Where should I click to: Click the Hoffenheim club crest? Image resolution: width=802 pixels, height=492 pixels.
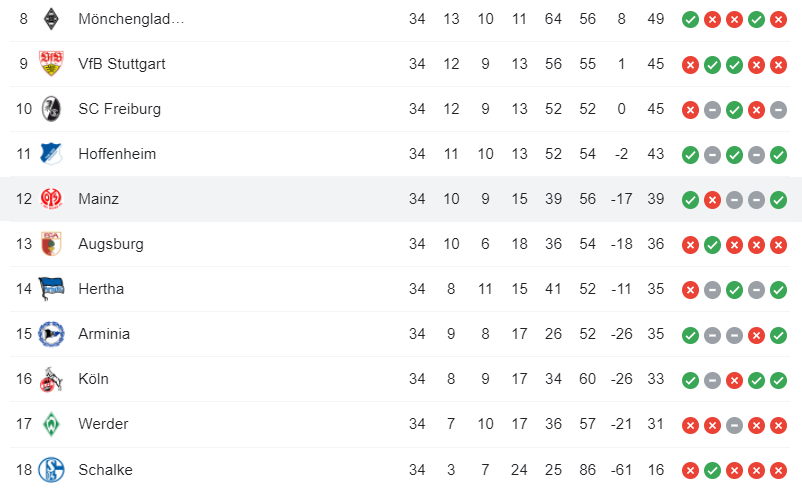[51, 154]
